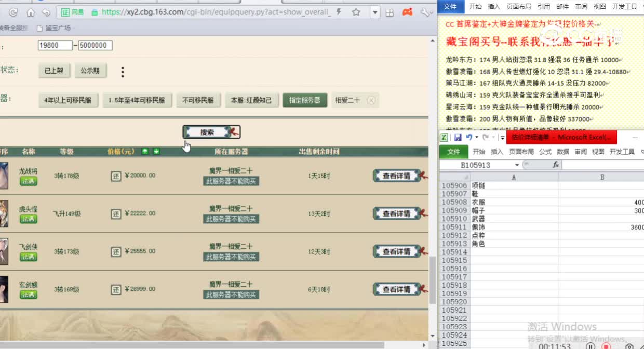The width and height of the screenshot is (644, 349).
Task: Click the Excel app icon in title bar
Action: point(445,138)
